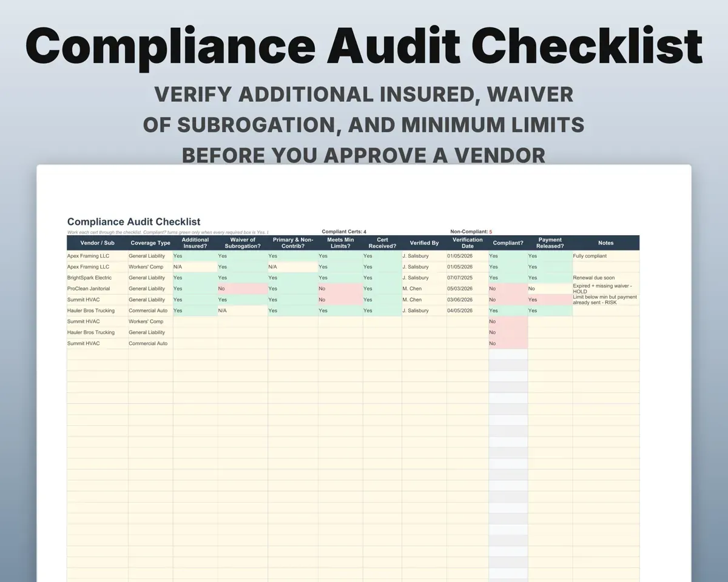Click 'J. Salisbury' in the Hauler Bros Commercial Auto row

click(x=424, y=310)
